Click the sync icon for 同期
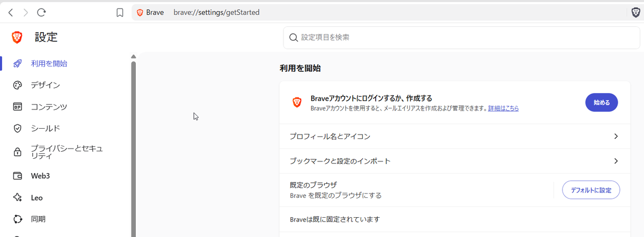The height and width of the screenshot is (237, 644). tap(17, 219)
